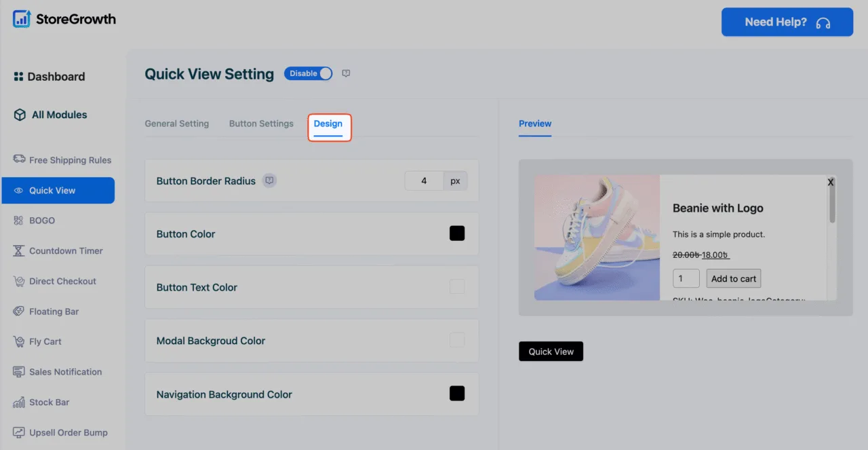Click the StoreGrowth logo icon
This screenshot has width=868, height=450.
click(x=22, y=19)
